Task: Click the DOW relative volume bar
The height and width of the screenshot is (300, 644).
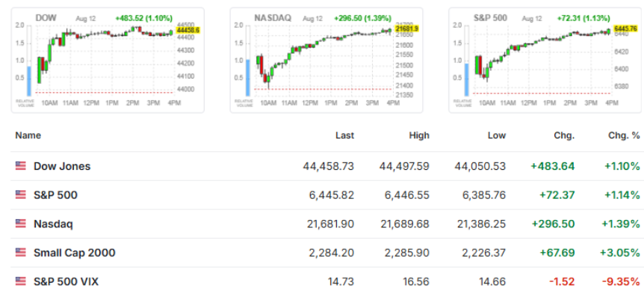Action: (x=29, y=81)
